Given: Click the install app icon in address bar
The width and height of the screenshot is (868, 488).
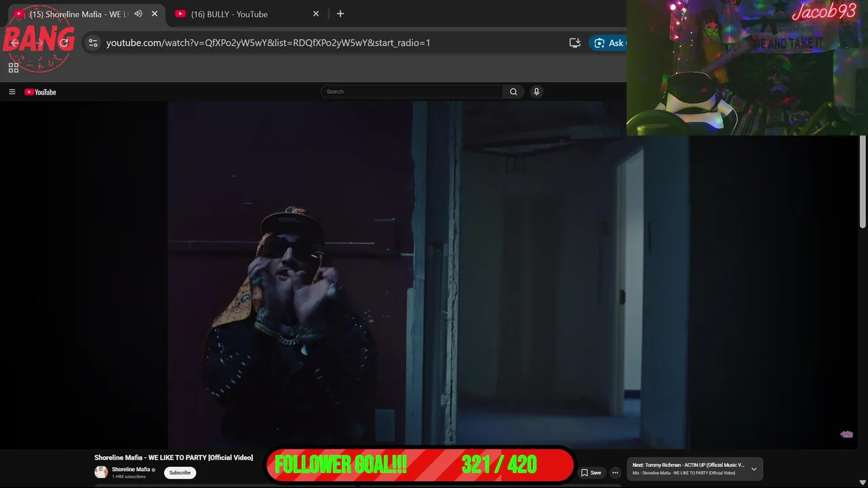Looking at the screenshot, I should click(x=575, y=43).
